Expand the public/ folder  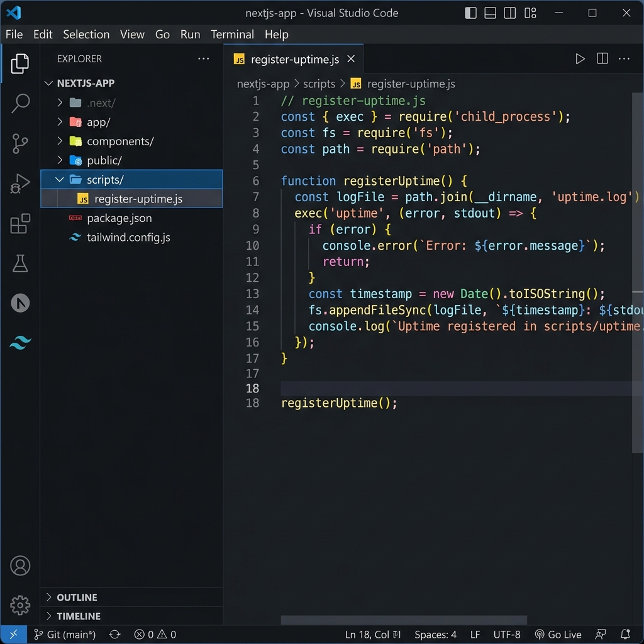[x=60, y=160]
